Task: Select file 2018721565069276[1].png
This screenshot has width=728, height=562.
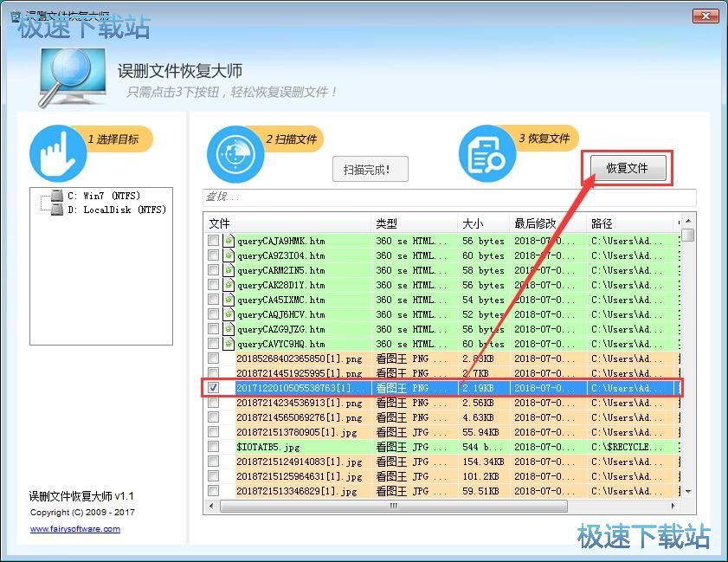Action: [299, 417]
